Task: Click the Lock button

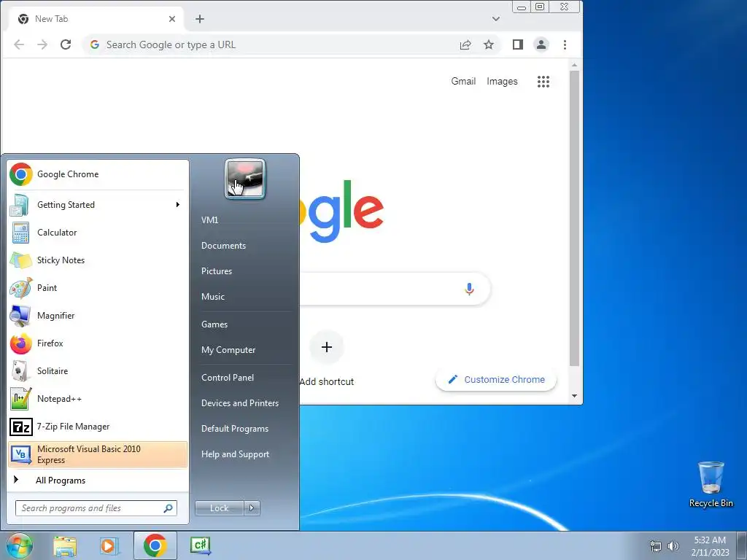Action: tap(219, 508)
